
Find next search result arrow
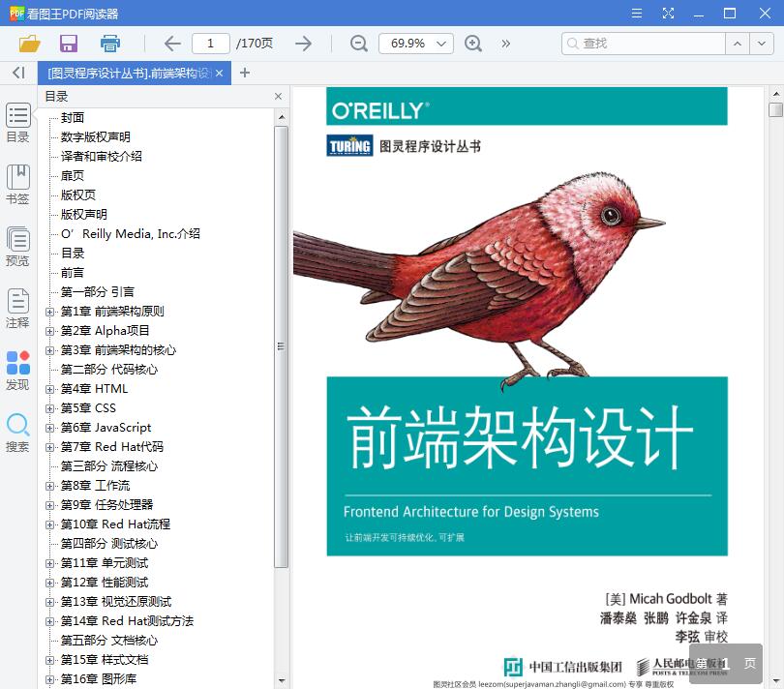tap(761, 44)
